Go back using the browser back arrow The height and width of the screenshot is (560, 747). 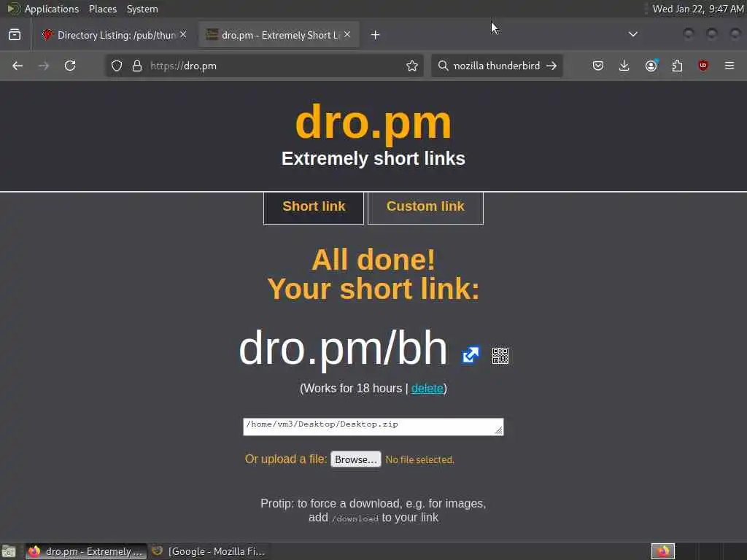click(x=18, y=66)
